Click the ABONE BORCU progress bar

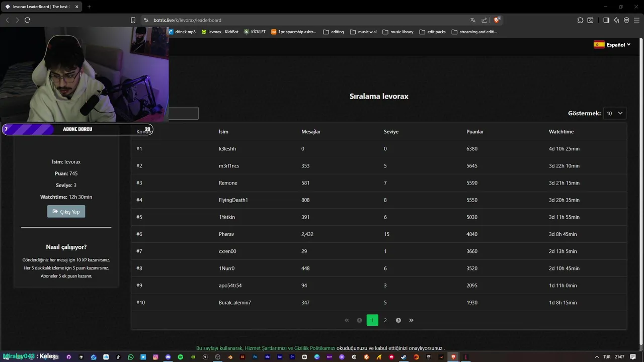pos(77,129)
